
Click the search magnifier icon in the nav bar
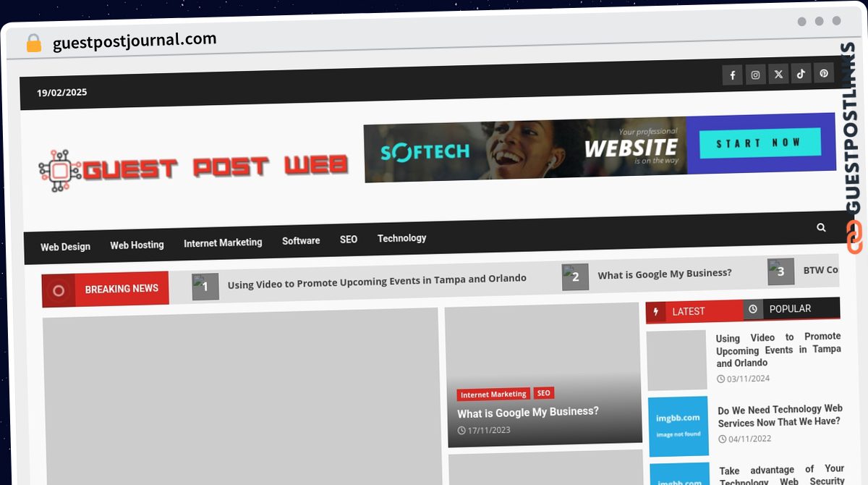821,227
